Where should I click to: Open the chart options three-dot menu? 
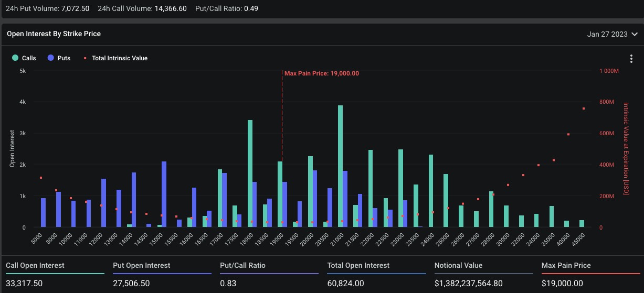coord(630,59)
